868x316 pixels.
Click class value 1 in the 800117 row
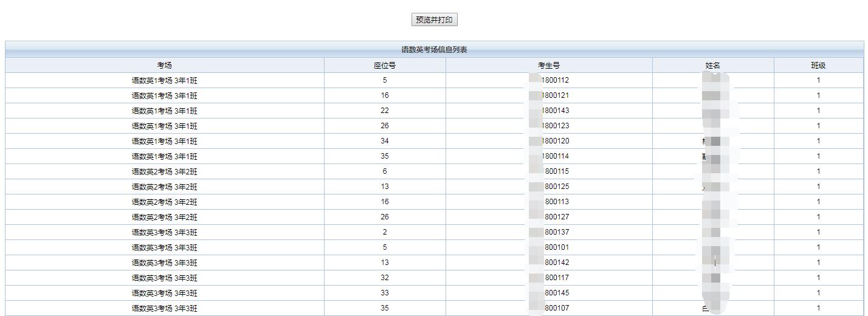point(818,278)
